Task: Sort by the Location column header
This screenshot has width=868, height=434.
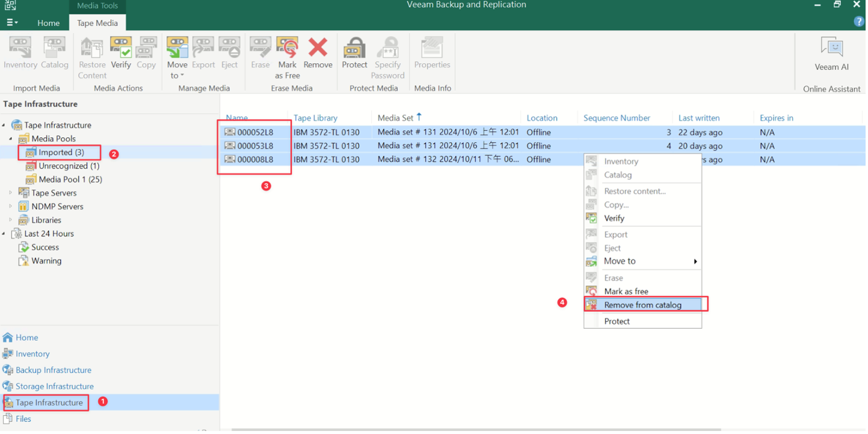Action: click(542, 118)
